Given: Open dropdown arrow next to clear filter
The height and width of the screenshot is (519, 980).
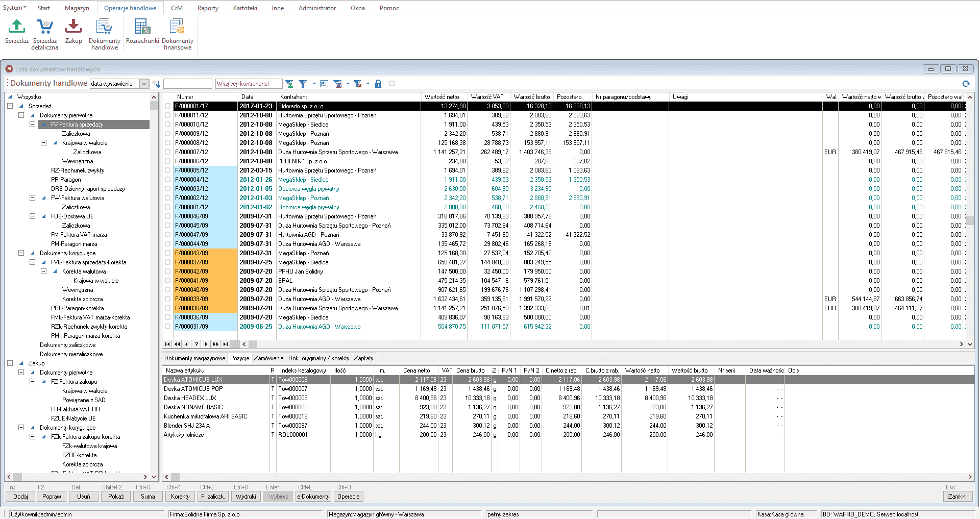Looking at the screenshot, I should click(x=368, y=84).
